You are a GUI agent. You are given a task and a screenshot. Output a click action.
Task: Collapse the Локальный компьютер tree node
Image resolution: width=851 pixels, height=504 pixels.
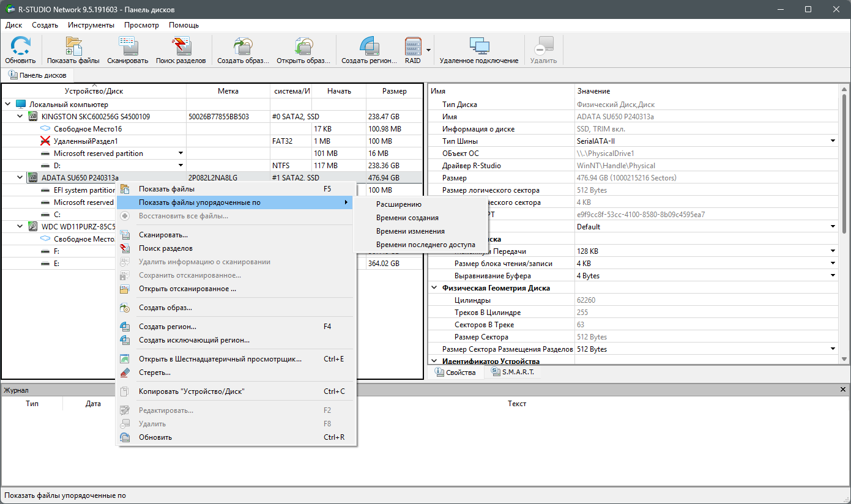point(8,105)
